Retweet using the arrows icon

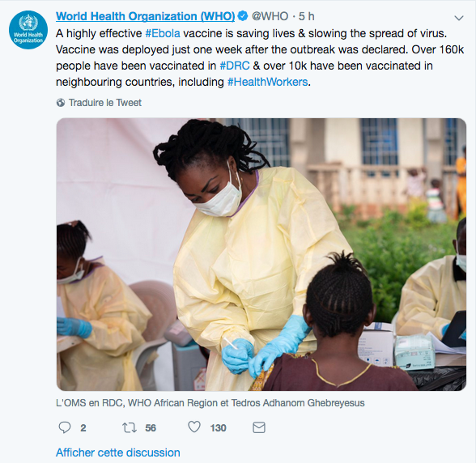point(130,427)
